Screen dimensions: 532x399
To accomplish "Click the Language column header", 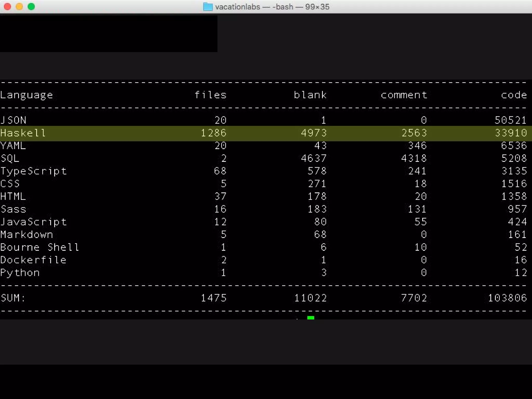I will pyautogui.click(x=26, y=95).
